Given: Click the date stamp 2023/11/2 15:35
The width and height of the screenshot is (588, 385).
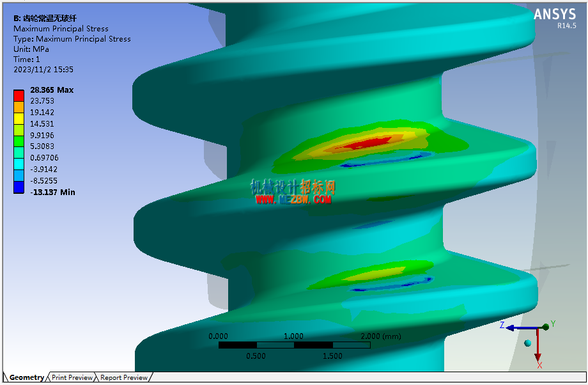Looking at the screenshot, I should (43, 70).
